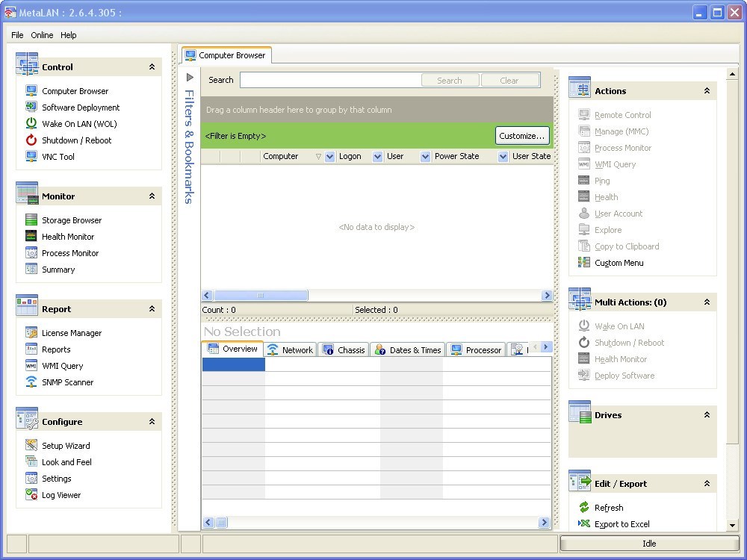This screenshot has height=560, width=747.
Task: Click inside the Search text field
Action: pyautogui.click(x=331, y=80)
